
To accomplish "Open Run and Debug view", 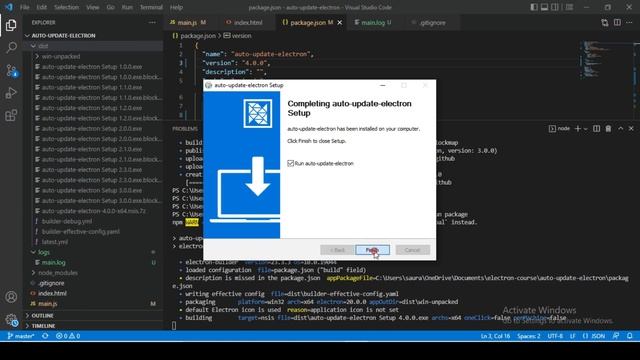I will (11, 93).
